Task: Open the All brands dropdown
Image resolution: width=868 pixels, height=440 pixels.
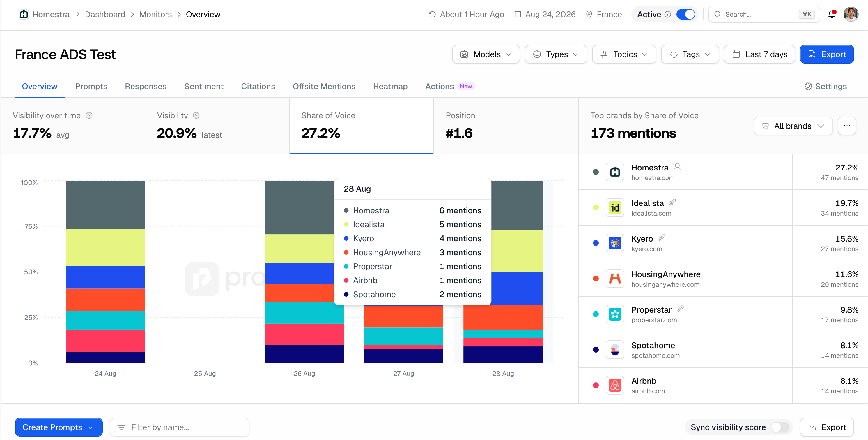Action: (x=793, y=126)
